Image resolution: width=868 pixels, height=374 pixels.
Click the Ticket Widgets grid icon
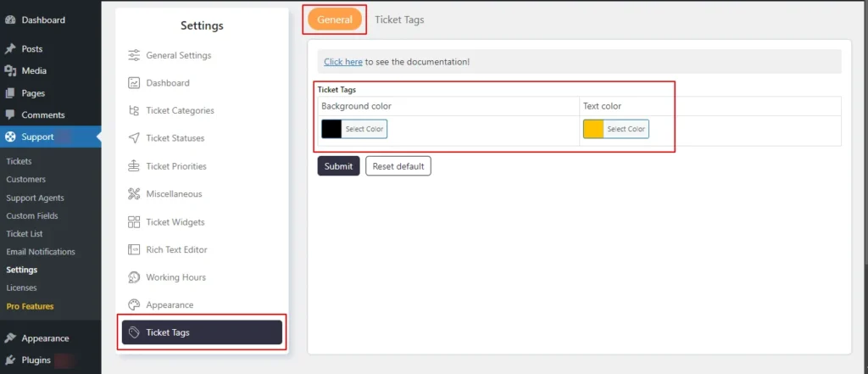[x=133, y=221]
